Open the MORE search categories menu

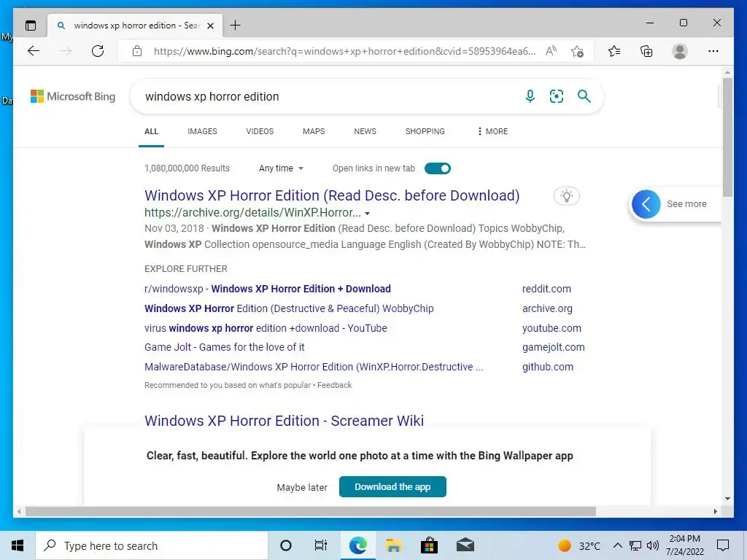coord(492,131)
